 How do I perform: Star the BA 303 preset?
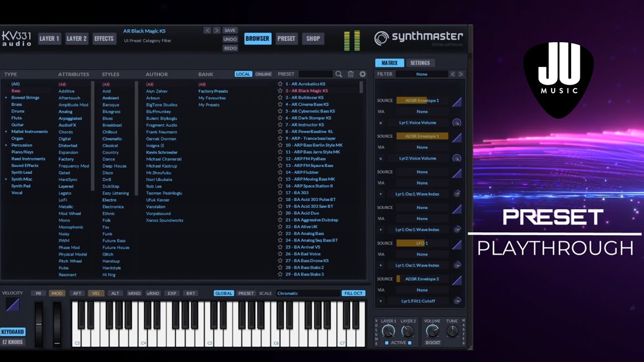coord(281,193)
